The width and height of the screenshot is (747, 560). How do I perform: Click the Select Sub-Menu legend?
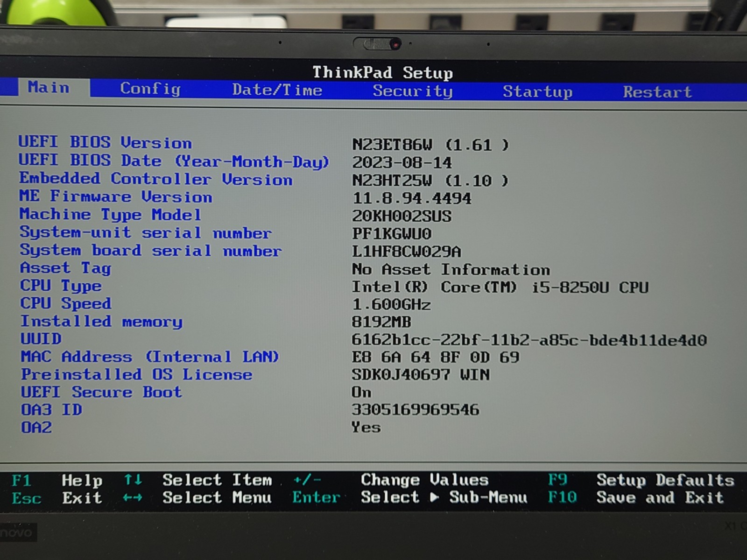tap(444, 497)
